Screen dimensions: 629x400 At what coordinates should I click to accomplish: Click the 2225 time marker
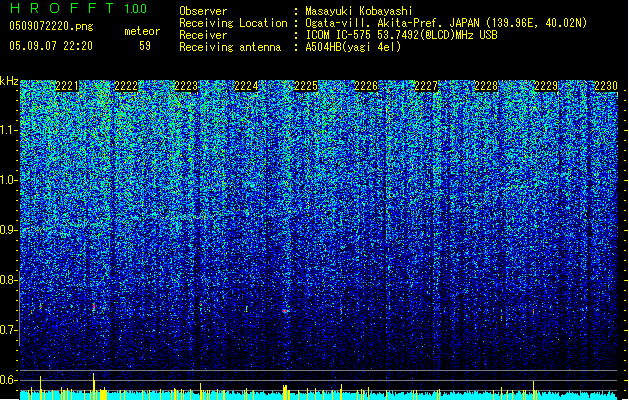(306, 86)
